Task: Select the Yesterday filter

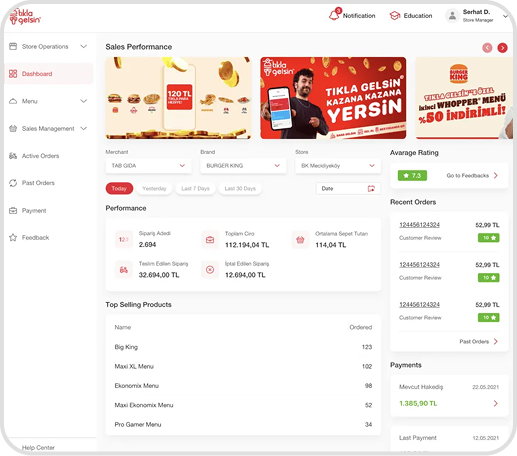Action: [x=154, y=188]
